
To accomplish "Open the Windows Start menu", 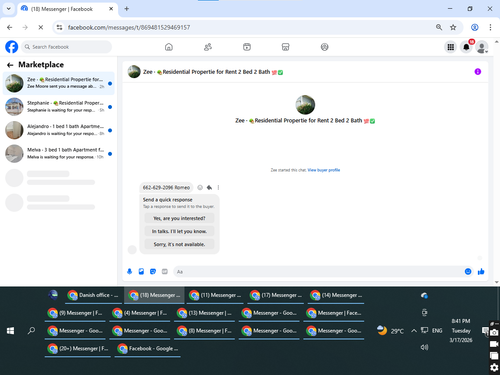I will tap(10, 331).
